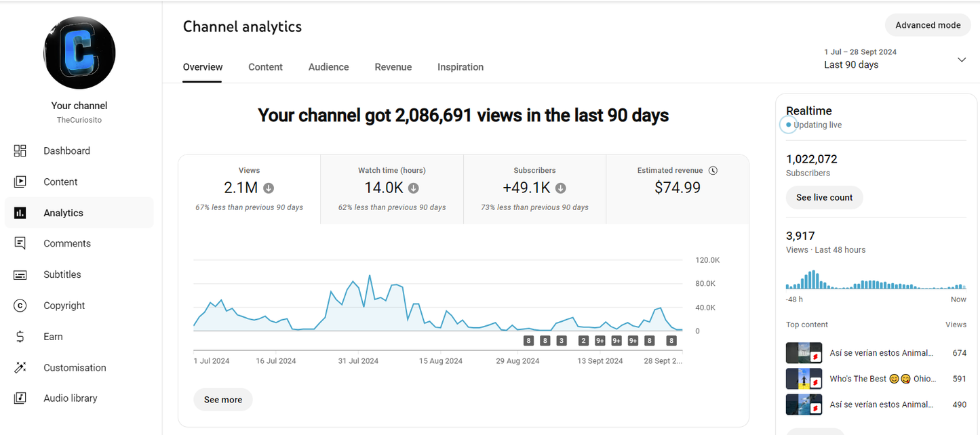
Task: Open the Audio library icon
Action: (x=20, y=398)
